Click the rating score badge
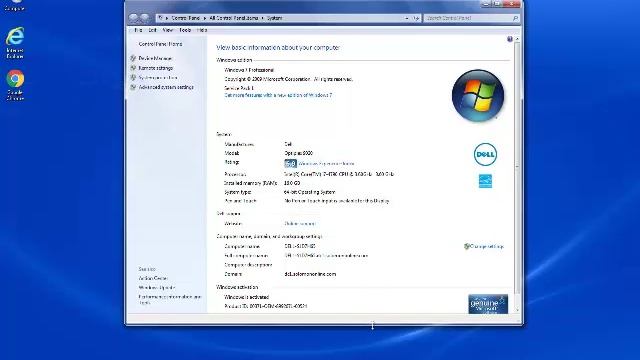 tap(290, 164)
